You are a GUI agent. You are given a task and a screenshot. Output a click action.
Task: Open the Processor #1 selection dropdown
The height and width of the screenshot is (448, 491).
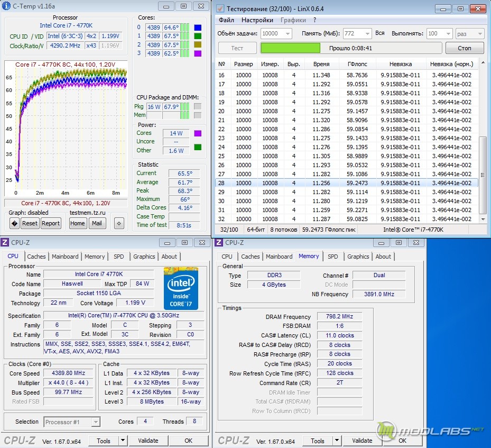point(72,422)
